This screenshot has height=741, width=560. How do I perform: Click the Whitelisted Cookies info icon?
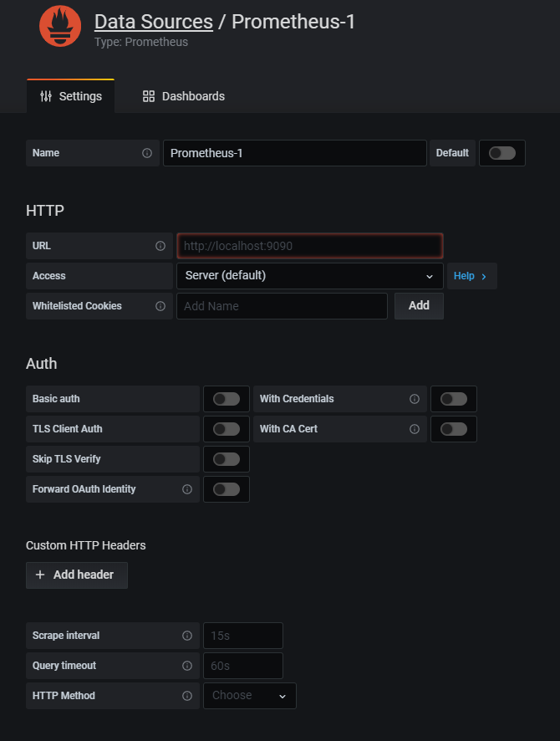(160, 306)
